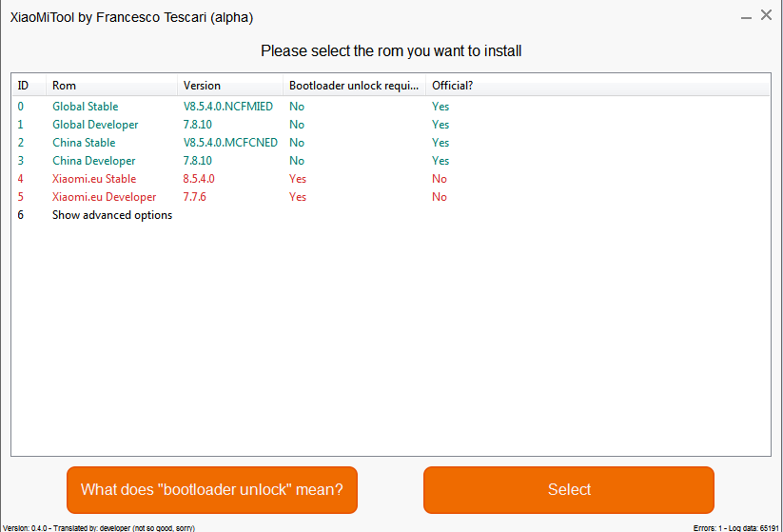The height and width of the screenshot is (532, 783).
Task: Sort by the Rom column header
Action: [112, 86]
